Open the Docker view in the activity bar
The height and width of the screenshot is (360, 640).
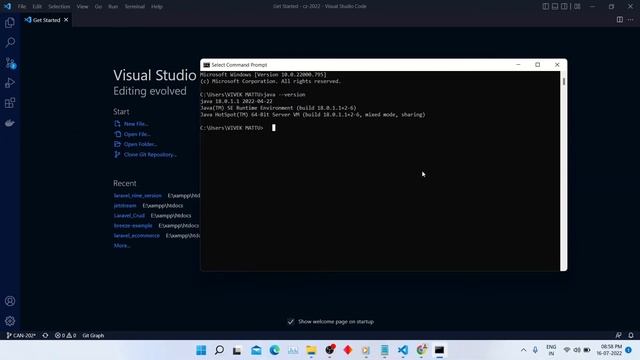[10, 123]
